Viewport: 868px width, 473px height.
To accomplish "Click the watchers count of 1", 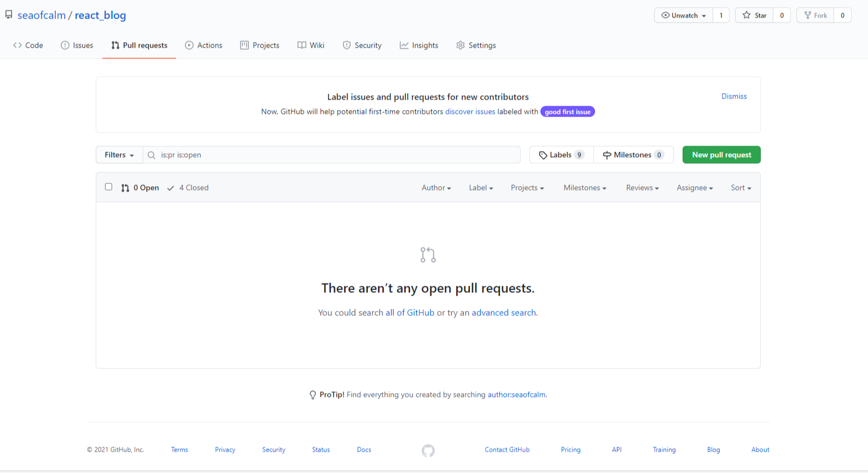I will click(721, 15).
